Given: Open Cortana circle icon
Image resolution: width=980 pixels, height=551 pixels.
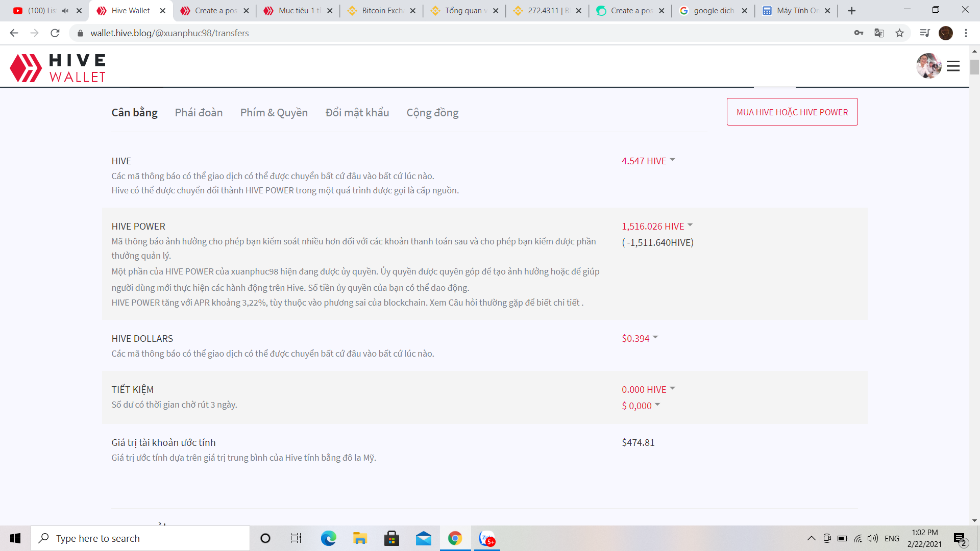Looking at the screenshot, I should (265, 538).
